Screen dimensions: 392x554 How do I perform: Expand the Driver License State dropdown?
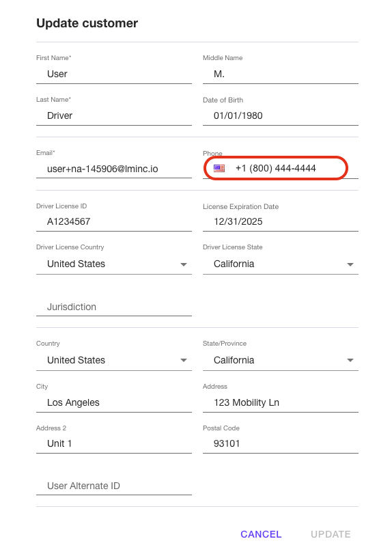(x=281, y=264)
